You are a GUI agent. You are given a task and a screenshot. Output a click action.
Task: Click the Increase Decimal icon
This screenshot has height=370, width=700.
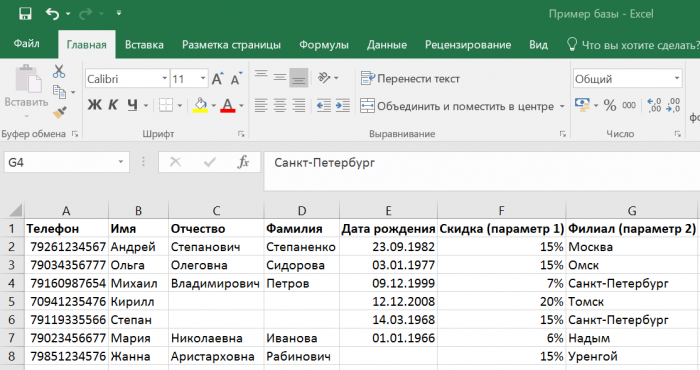point(654,105)
